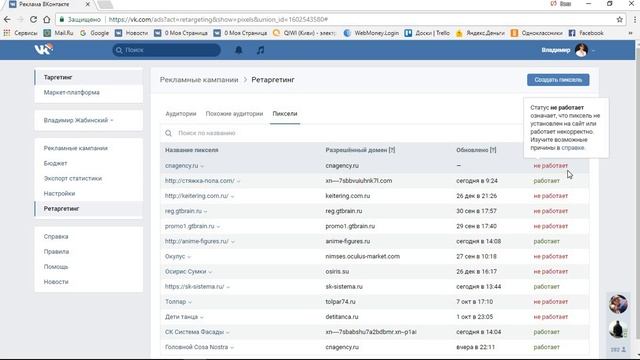Open WebMoney.Login bookmark
Viewport: 640px width, 360px height.
point(371,33)
